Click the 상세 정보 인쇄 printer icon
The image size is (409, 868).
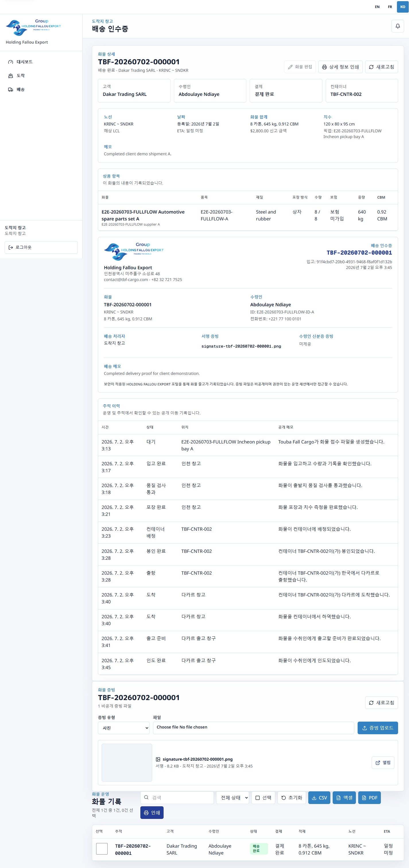(x=324, y=67)
